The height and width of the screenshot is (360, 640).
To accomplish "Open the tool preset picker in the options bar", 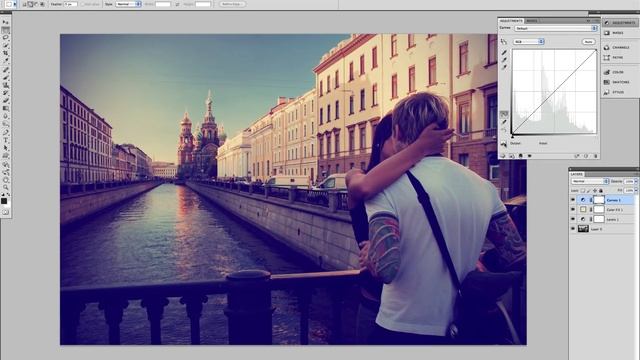I will click(10, 4).
